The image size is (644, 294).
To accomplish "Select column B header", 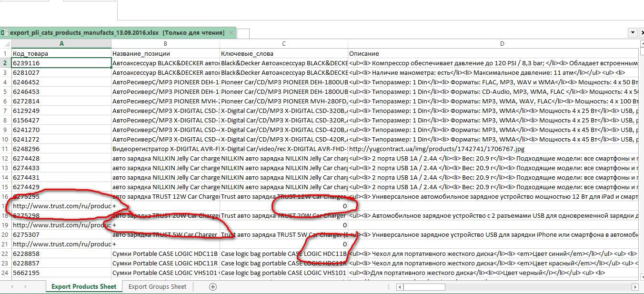I will 165,43.
